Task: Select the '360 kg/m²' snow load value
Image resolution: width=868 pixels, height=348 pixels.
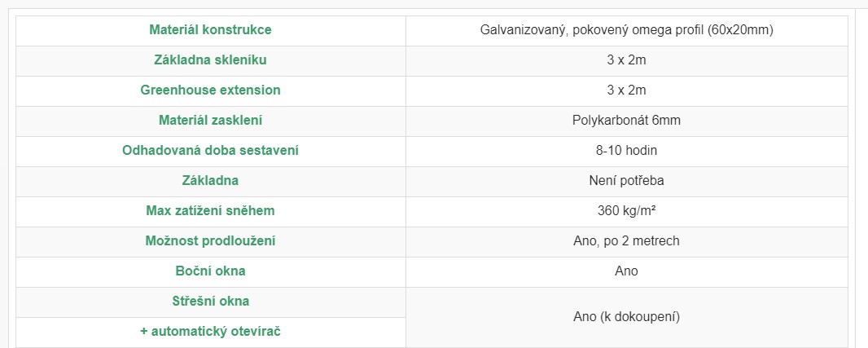Action: [626, 211]
